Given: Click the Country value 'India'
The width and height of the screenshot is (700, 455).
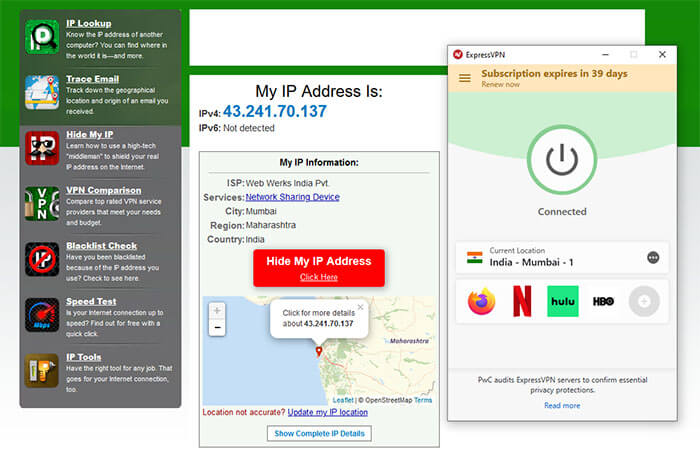Looking at the screenshot, I should (x=255, y=239).
